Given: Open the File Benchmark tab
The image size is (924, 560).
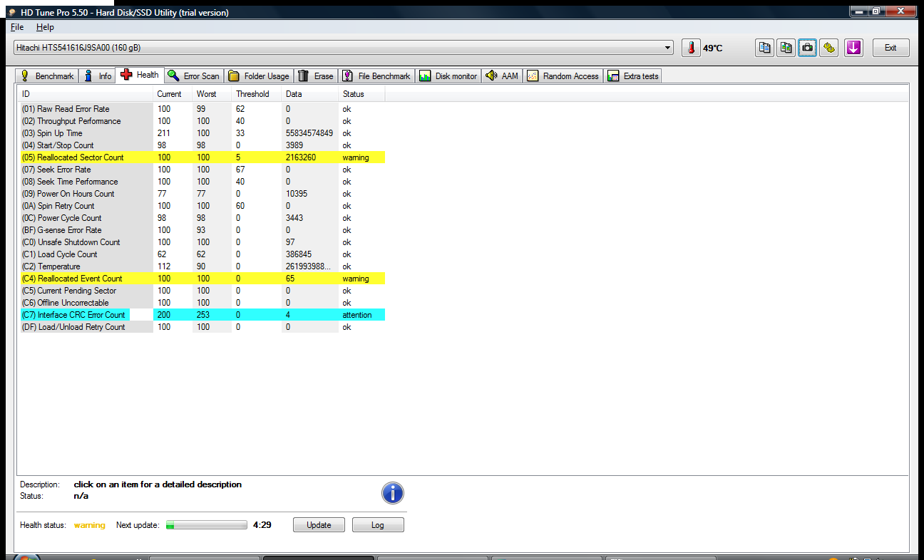Looking at the screenshot, I should tap(376, 76).
